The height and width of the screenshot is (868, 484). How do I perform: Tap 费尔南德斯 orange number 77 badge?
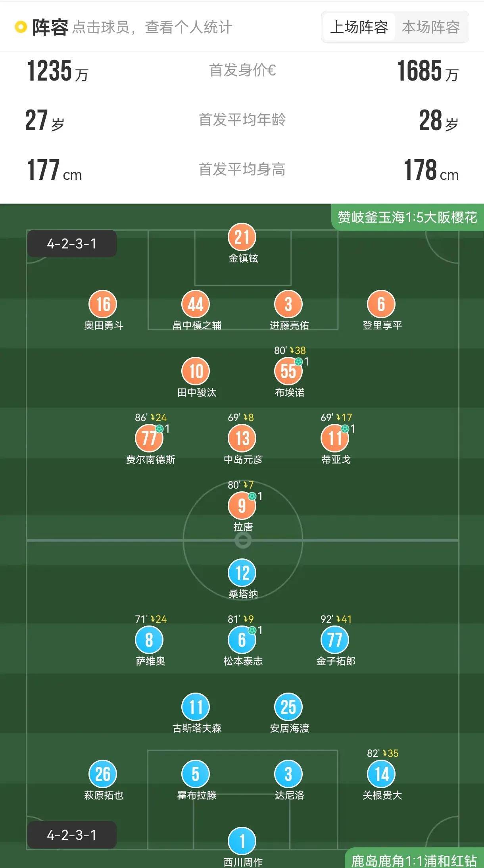pos(149,439)
